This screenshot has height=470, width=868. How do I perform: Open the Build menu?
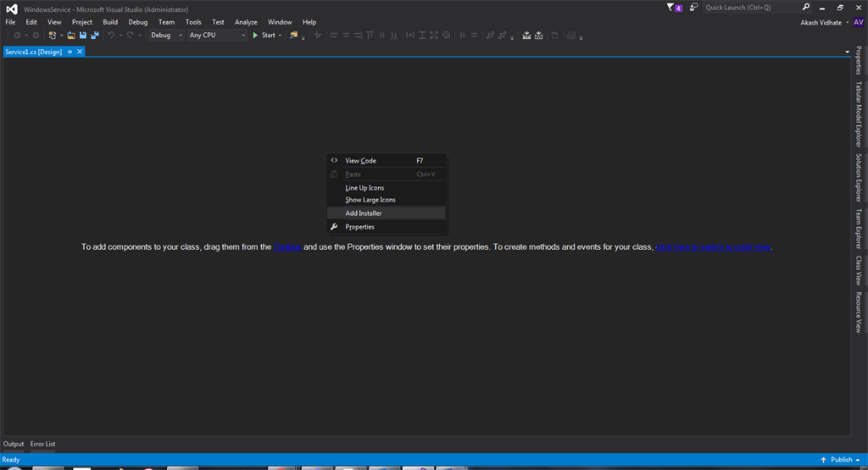(x=110, y=22)
